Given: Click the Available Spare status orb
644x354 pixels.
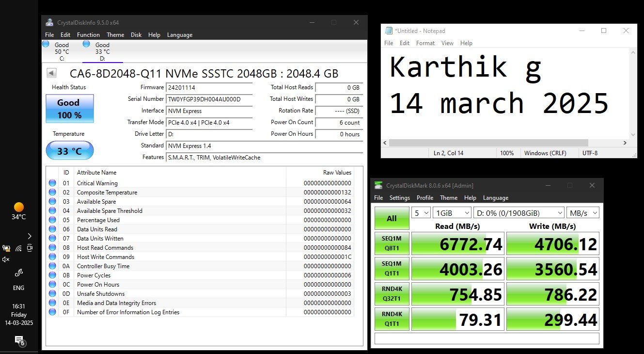Looking at the screenshot, I should [52, 202].
